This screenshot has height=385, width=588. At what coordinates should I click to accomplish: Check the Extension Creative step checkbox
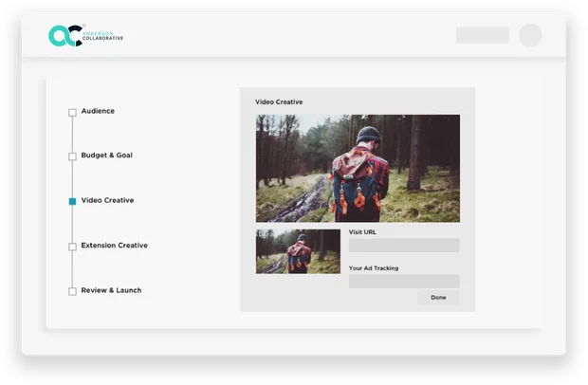click(x=72, y=247)
